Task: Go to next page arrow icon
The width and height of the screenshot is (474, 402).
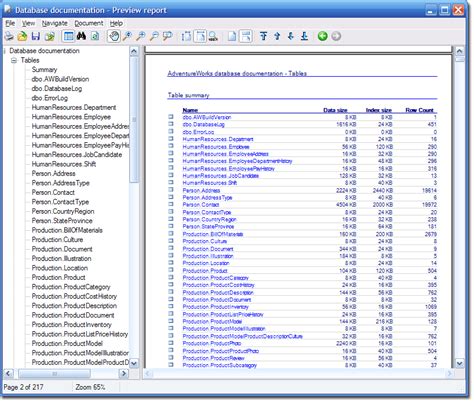Action: [291, 36]
